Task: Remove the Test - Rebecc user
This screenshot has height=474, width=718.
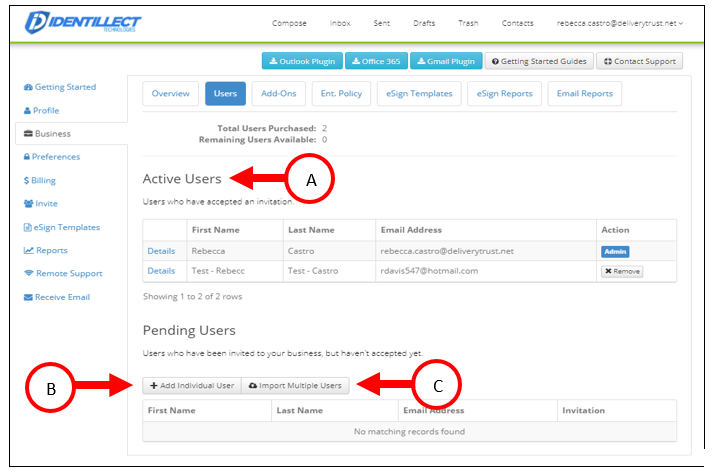Action: (621, 271)
